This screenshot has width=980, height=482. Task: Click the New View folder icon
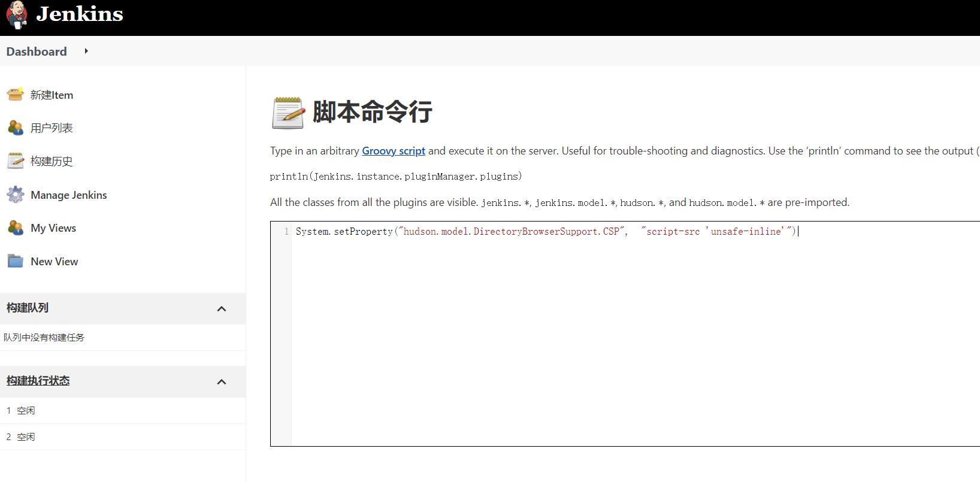pos(15,261)
